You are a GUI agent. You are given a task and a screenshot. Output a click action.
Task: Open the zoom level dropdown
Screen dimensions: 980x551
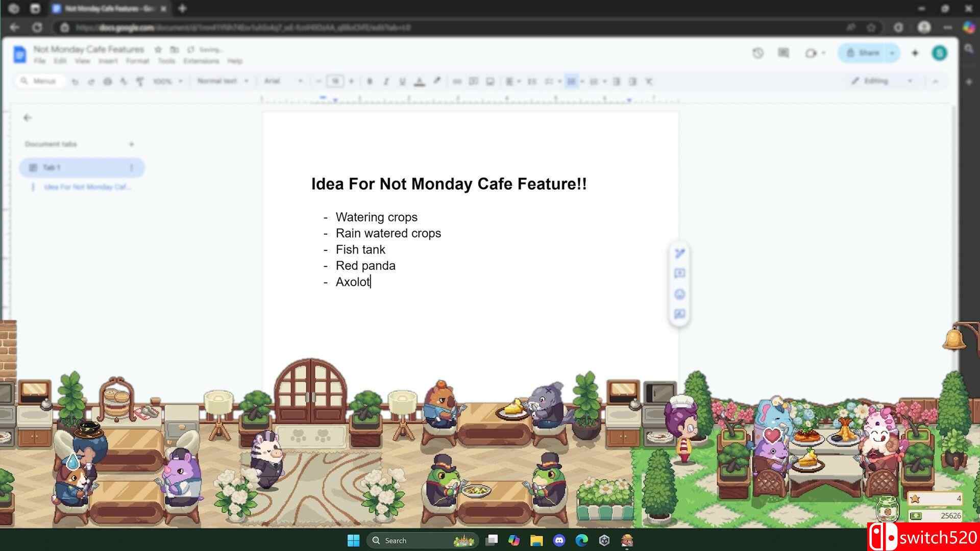pos(167,81)
